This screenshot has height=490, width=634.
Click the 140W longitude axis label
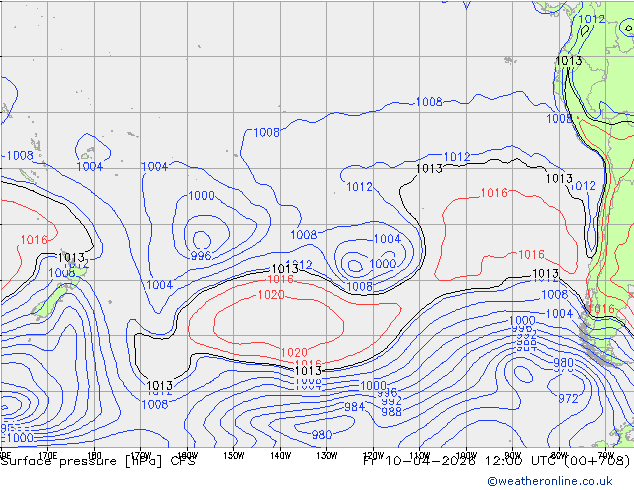[281, 456]
